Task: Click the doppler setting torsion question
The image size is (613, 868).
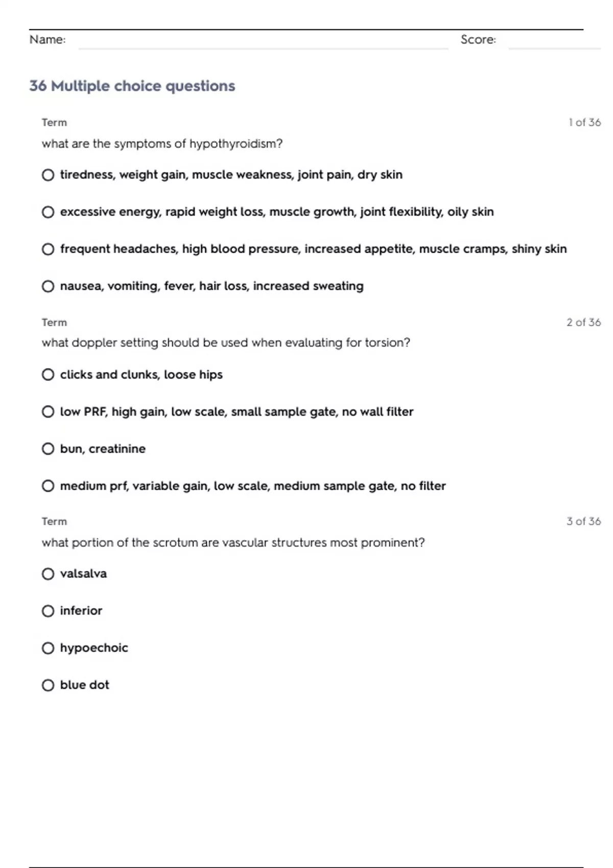Action: pyautogui.click(x=226, y=343)
